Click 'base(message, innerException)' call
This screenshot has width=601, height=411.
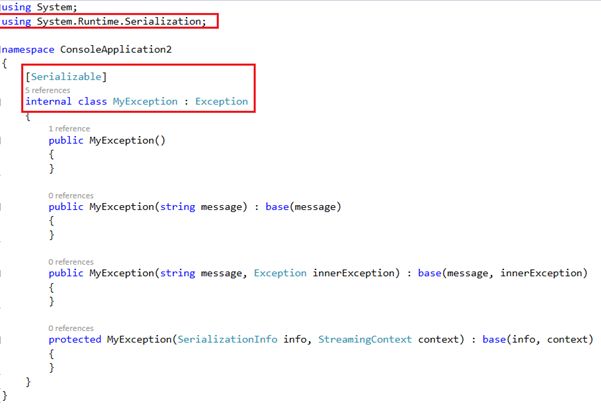click(x=502, y=273)
